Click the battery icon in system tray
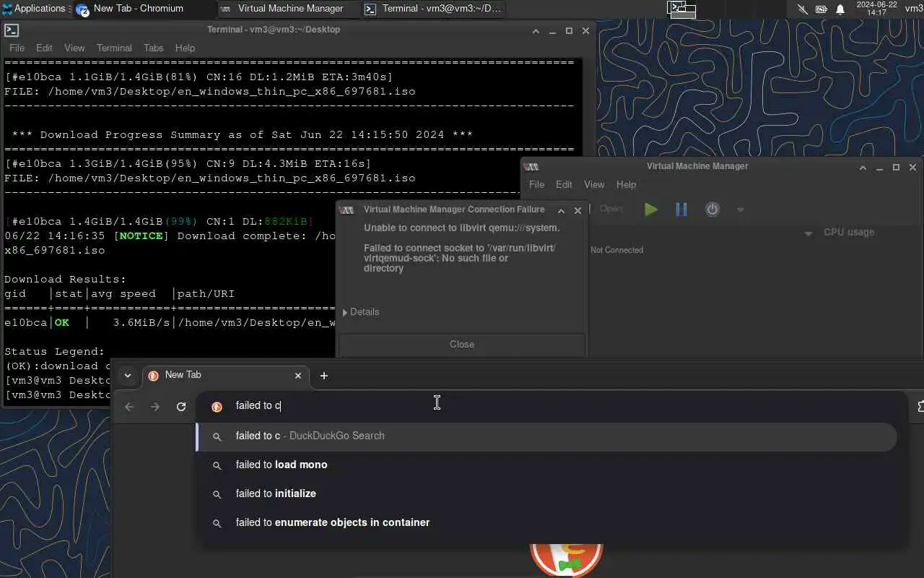924x578 pixels. click(x=821, y=9)
